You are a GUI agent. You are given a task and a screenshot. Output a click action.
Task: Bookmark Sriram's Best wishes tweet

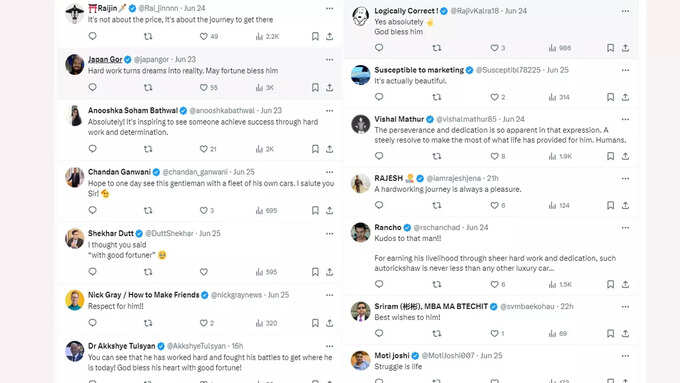point(611,334)
